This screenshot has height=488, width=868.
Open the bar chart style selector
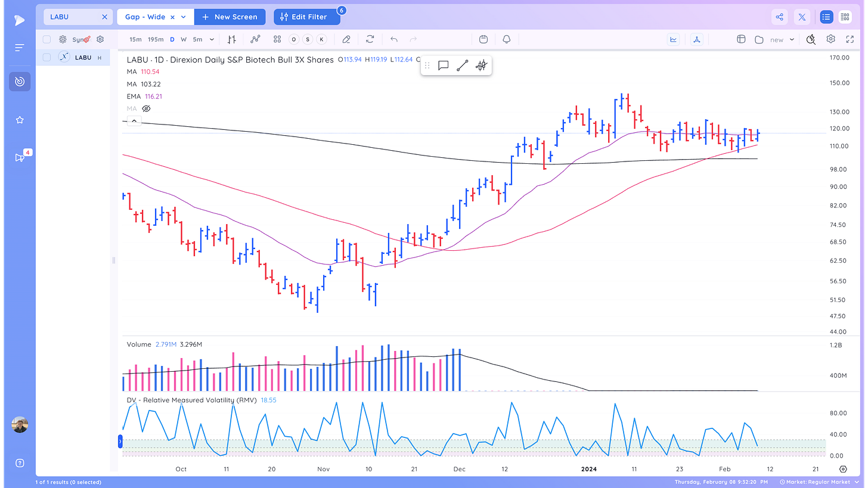pyautogui.click(x=232, y=39)
